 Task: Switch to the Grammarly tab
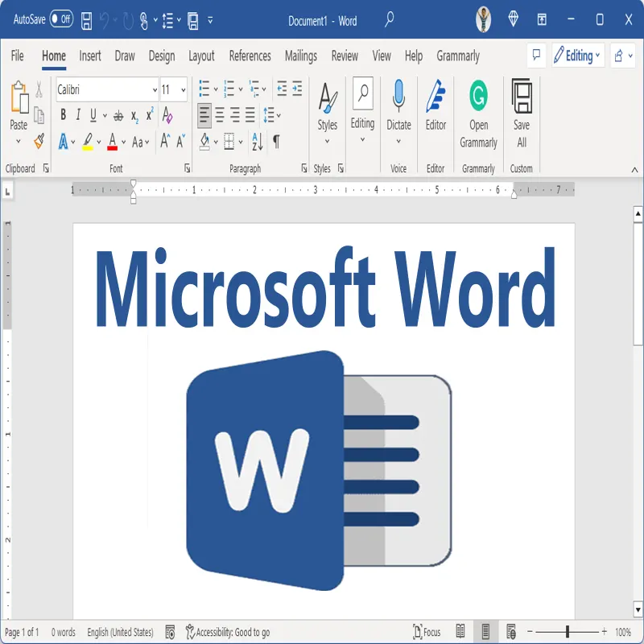click(x=458, y=56)
